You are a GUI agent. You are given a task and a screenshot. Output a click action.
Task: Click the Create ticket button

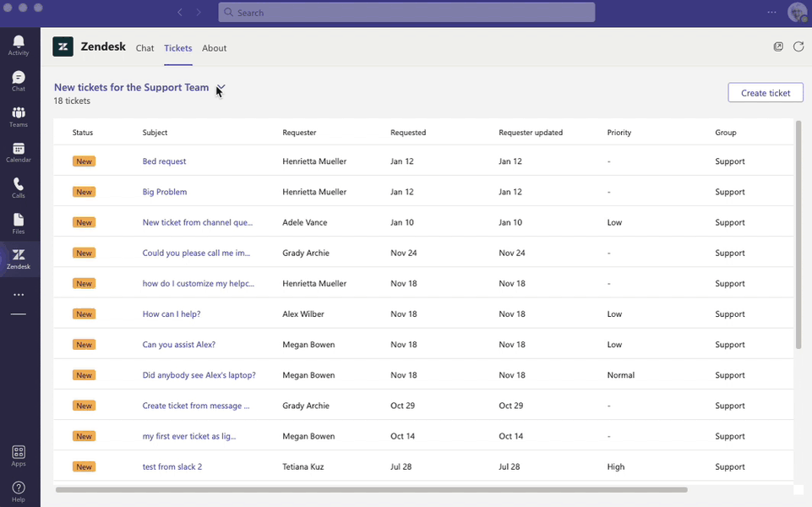pyautogui.click(x=766, y=93)
